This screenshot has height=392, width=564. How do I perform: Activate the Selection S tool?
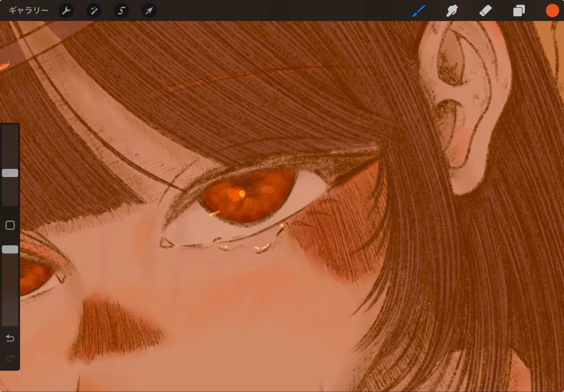(121, 11)
